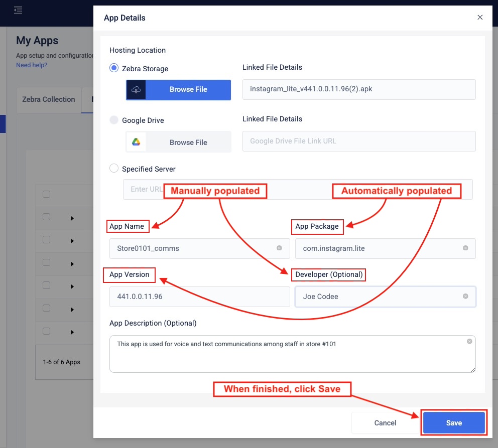Click the hamburger menu icon at top left
Viewport: 498px width, 448px height.
18,10
